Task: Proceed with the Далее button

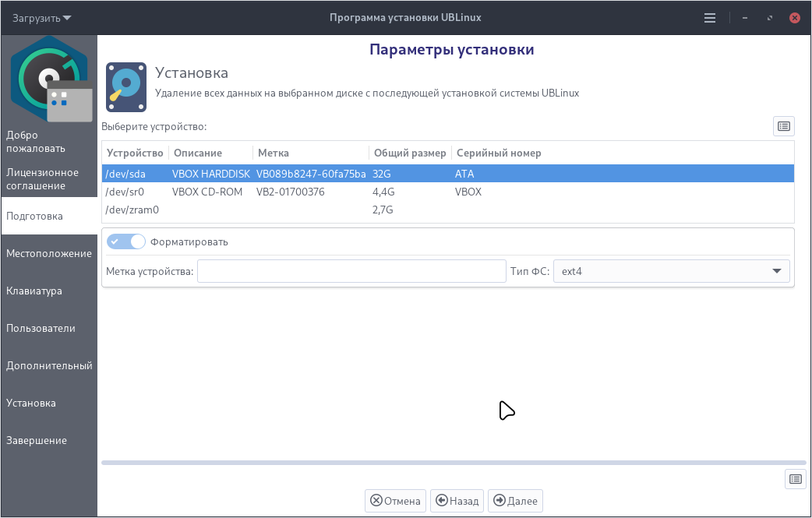Action: tap(515, 501)
